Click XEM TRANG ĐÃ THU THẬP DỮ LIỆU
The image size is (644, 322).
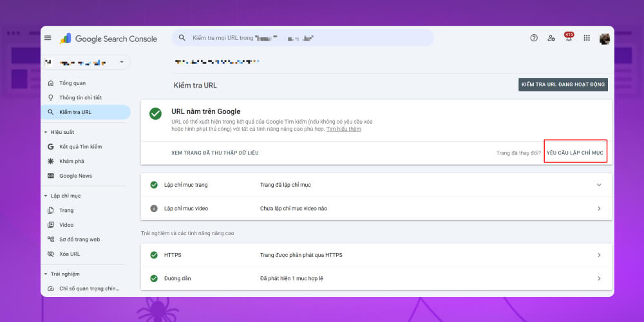215,153
